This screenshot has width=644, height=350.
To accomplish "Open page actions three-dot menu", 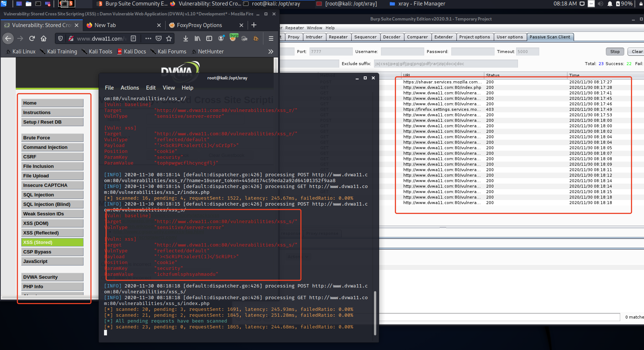I will click(148, 38).
